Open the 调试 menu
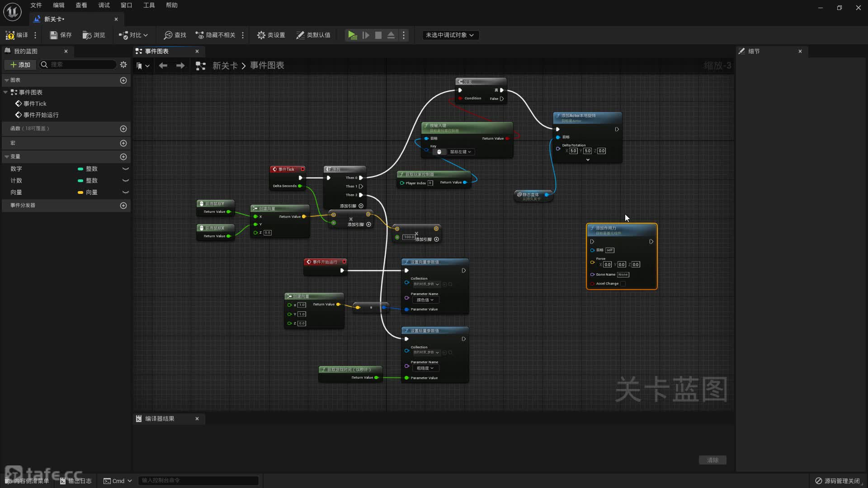This screenshot has width=868, height=488. click(x=104, y=5)
